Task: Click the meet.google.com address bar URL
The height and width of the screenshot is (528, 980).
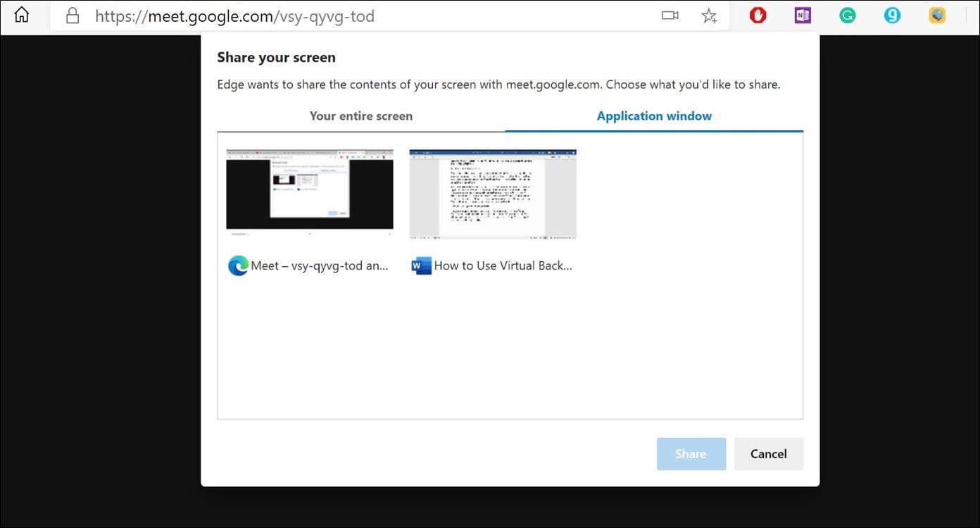Action: tap(234, 15)
